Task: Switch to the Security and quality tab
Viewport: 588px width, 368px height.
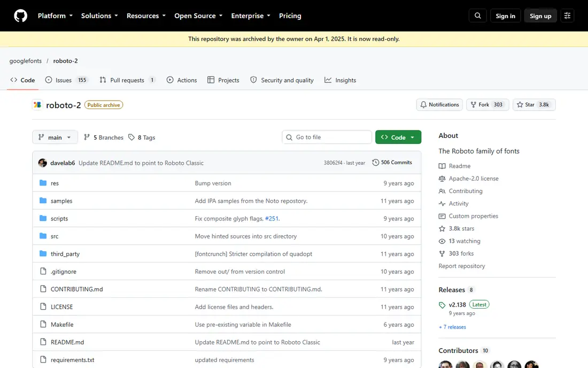Action: tap(282, 80)
